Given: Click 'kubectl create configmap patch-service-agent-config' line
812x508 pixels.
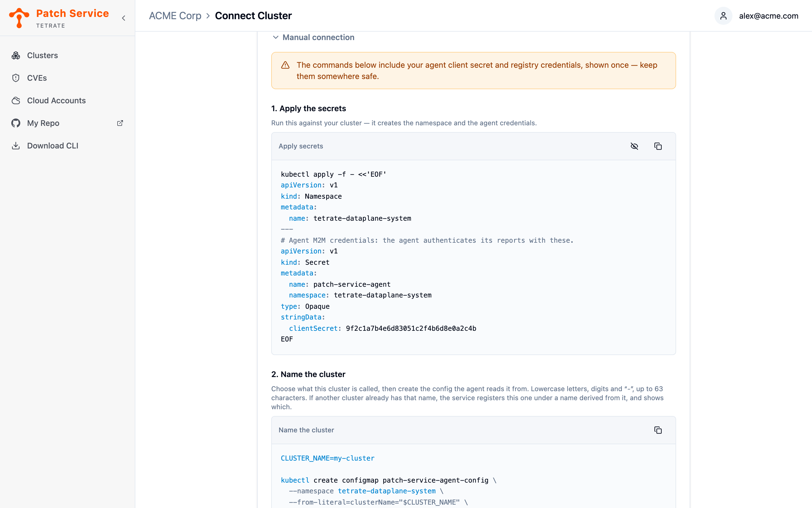Looking at the screenshot, I should tap(389, 480).
